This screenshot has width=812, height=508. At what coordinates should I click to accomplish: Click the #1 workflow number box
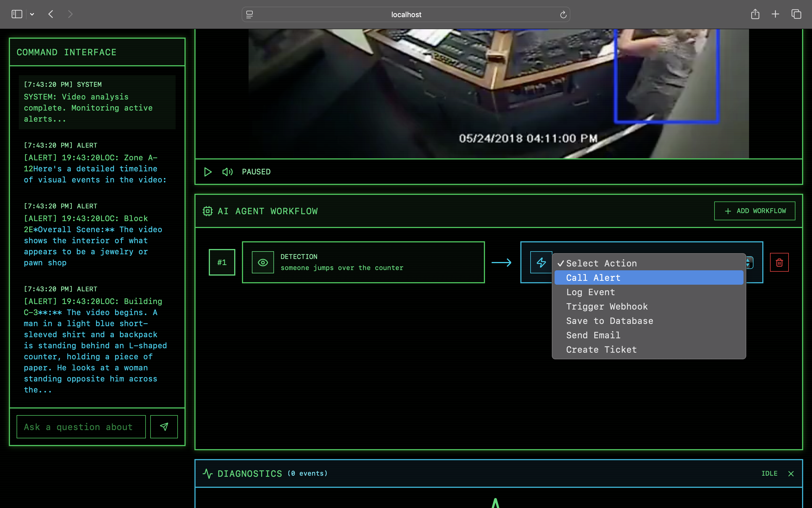tap(222, 262)
